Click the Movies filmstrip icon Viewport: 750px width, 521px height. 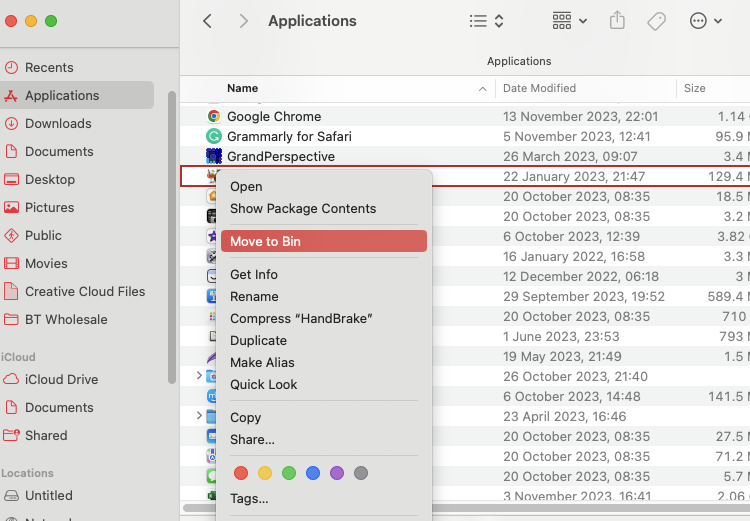(x=11, y=263)
